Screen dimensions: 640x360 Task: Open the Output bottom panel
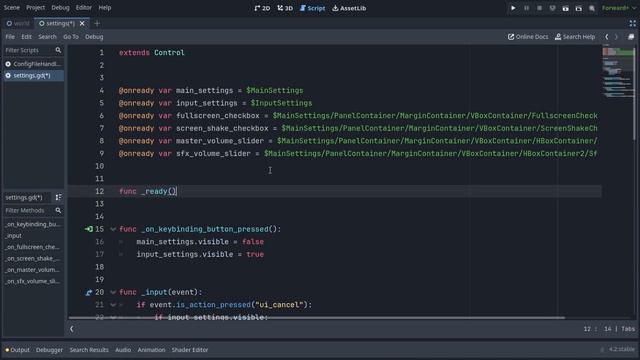18,350
